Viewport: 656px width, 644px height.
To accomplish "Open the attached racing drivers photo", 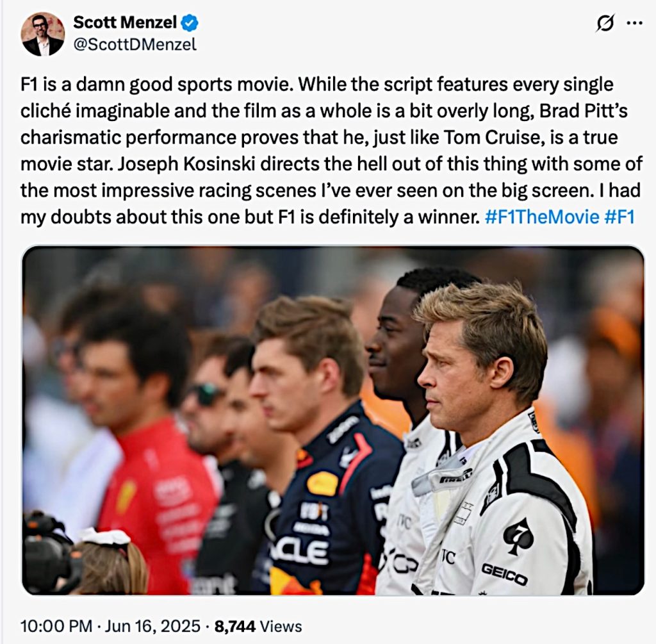I will click(x=333, y=420).
